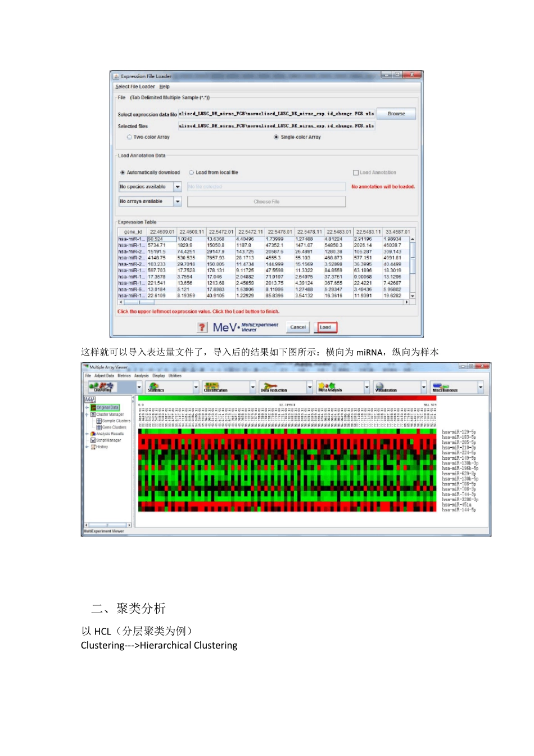534x756 pixels.
Task: Click expression table scroll up arrow
Action: pyautogui.click(x=413, y=239)
